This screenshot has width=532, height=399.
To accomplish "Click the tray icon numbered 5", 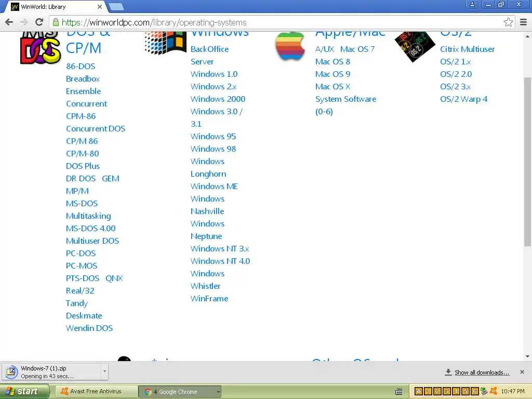I will click(465, 392).
